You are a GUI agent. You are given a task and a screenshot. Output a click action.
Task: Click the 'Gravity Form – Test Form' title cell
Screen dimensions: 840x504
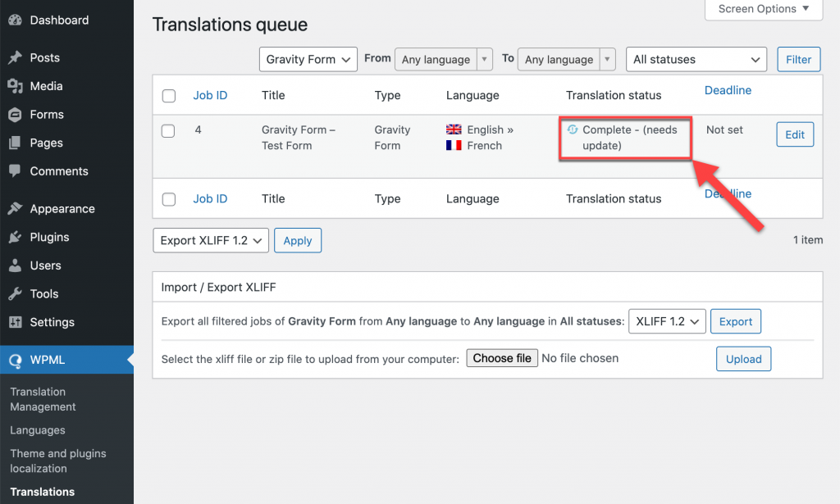(299, 138)
